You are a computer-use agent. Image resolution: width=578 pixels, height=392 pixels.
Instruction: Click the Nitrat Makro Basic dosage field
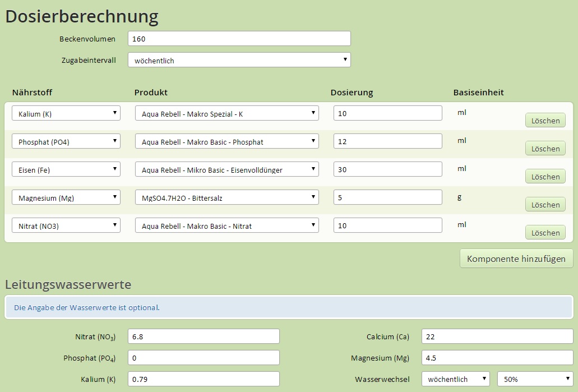coord(388,225)
